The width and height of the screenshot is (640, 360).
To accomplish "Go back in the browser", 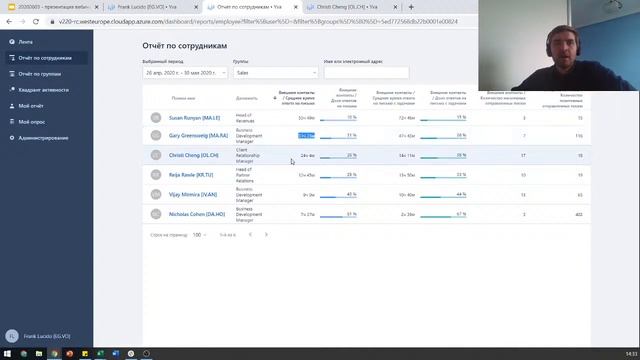I will click(9, 22).
